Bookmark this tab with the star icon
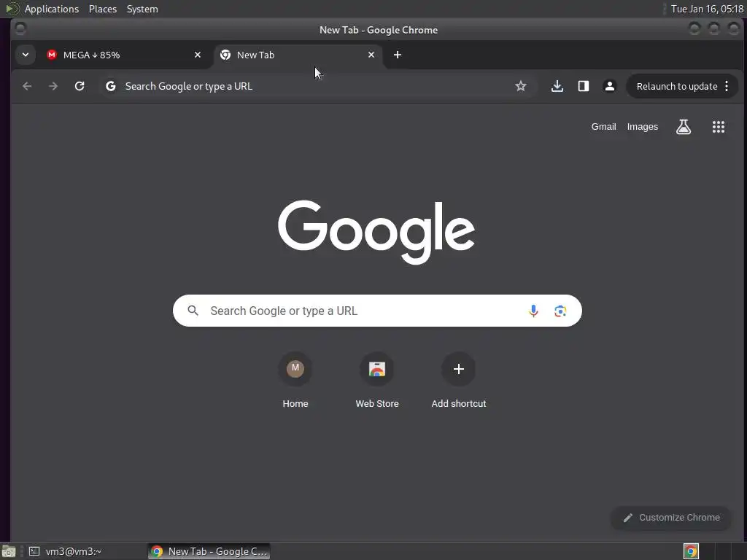The height and width of the screenshot is (560, 747). [x=521, y=86]
